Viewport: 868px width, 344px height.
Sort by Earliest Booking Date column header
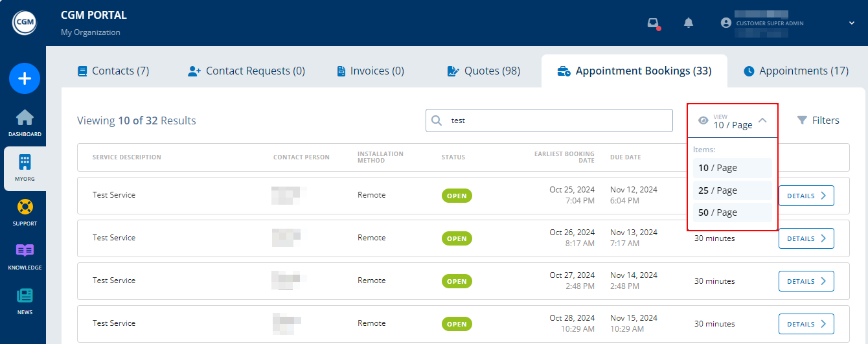click(x=564, y=157)
